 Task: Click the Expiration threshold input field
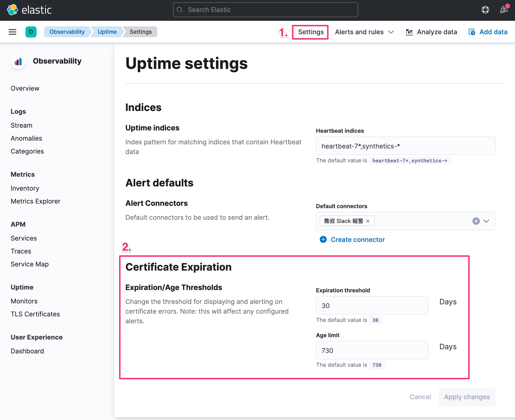coord(372,305)
